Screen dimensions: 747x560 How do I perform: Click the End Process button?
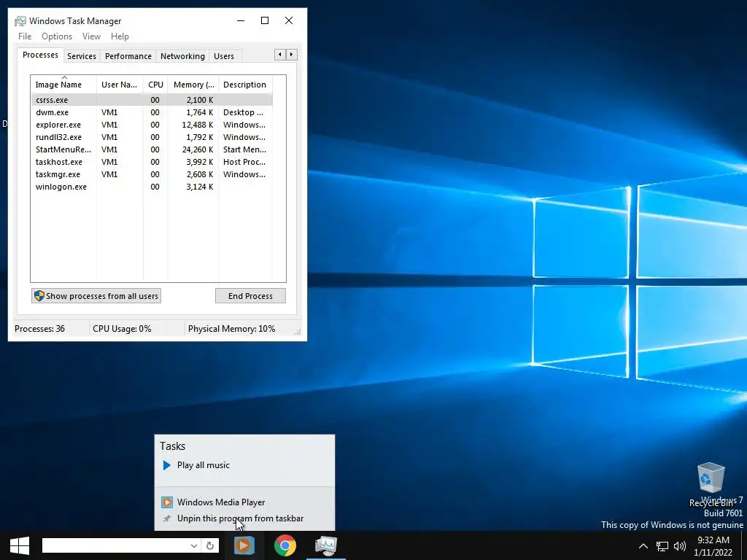[251, 296]
